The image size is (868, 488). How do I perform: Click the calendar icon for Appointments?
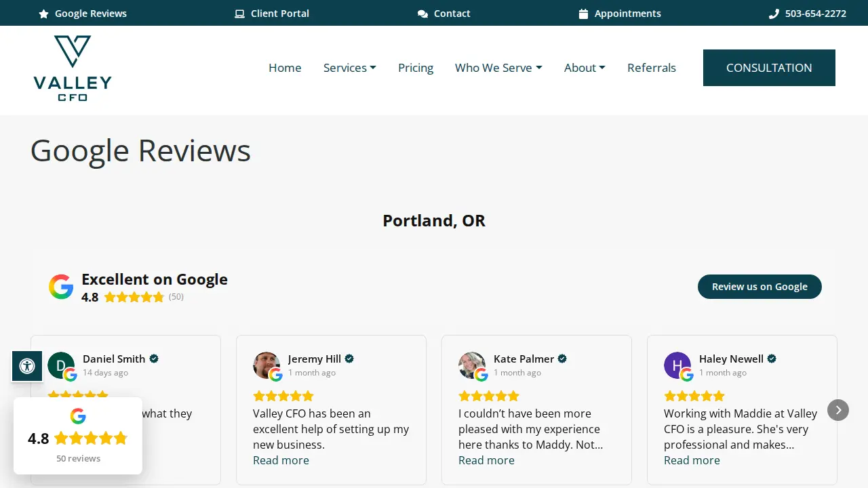(x=583, y=14)
